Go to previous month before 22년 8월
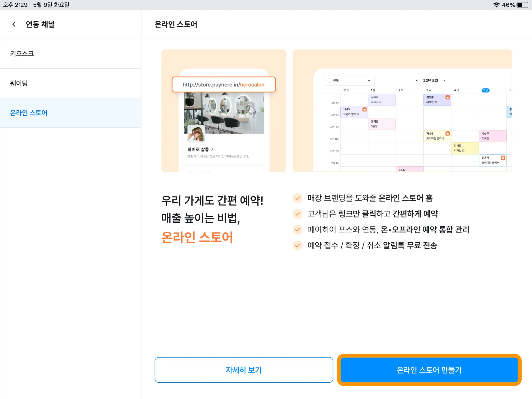The image size is (532, 399). [417, 81]
